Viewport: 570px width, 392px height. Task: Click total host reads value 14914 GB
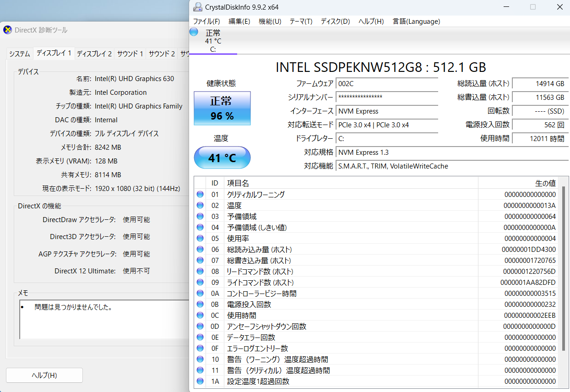click(540, 84)
